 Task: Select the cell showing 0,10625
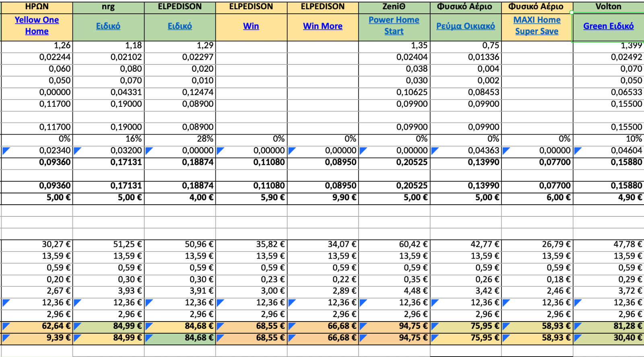pos(394,93)
